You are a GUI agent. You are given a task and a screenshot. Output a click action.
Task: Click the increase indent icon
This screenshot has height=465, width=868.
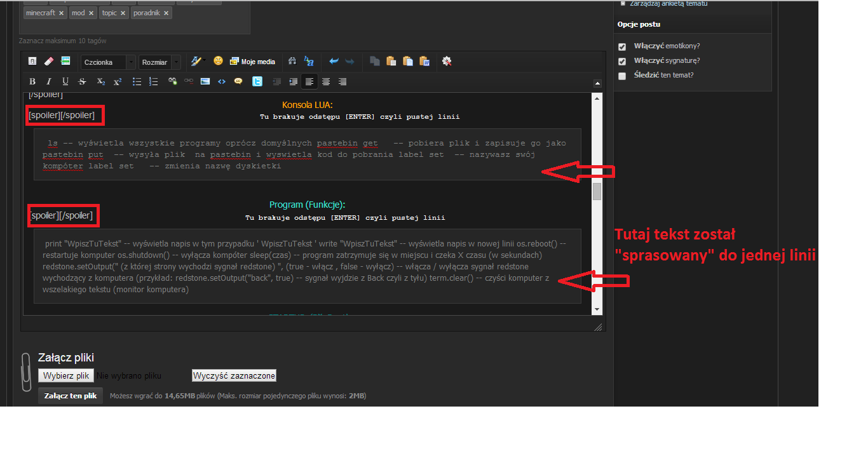tap(293, 81)
